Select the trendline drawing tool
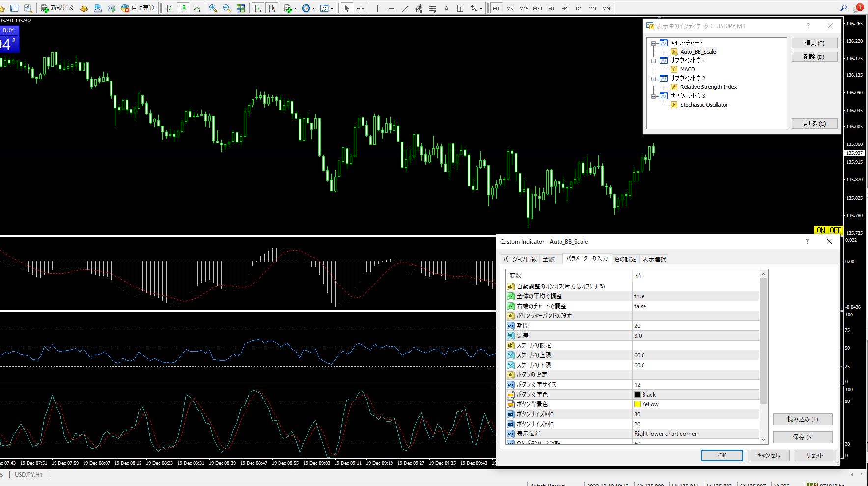 point(405,8)
